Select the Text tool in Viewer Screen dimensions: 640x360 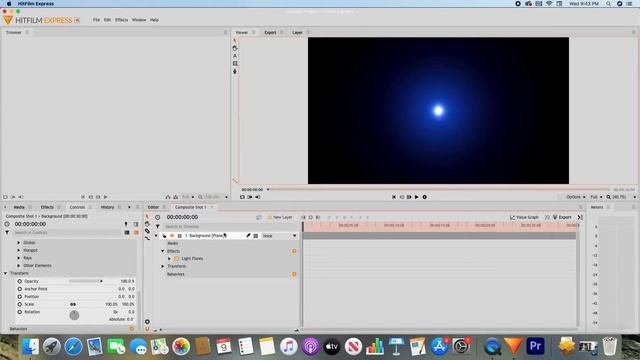point(235,56)
